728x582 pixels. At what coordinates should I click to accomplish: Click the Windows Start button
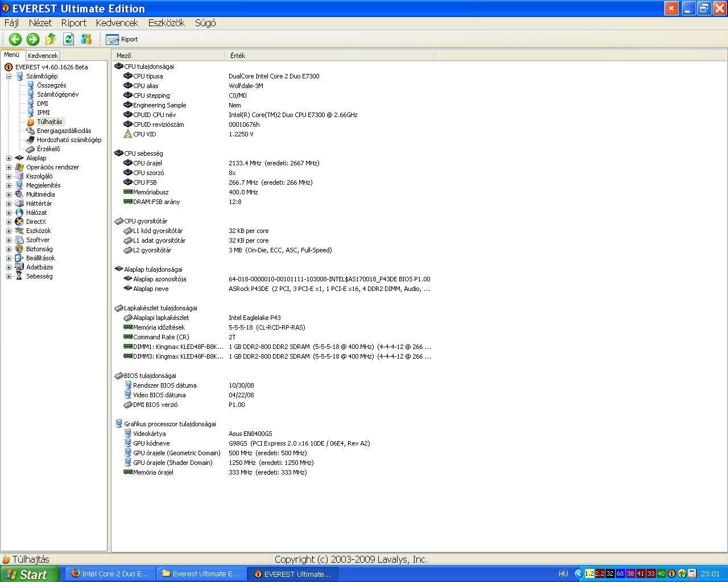[x=30, y=574]
